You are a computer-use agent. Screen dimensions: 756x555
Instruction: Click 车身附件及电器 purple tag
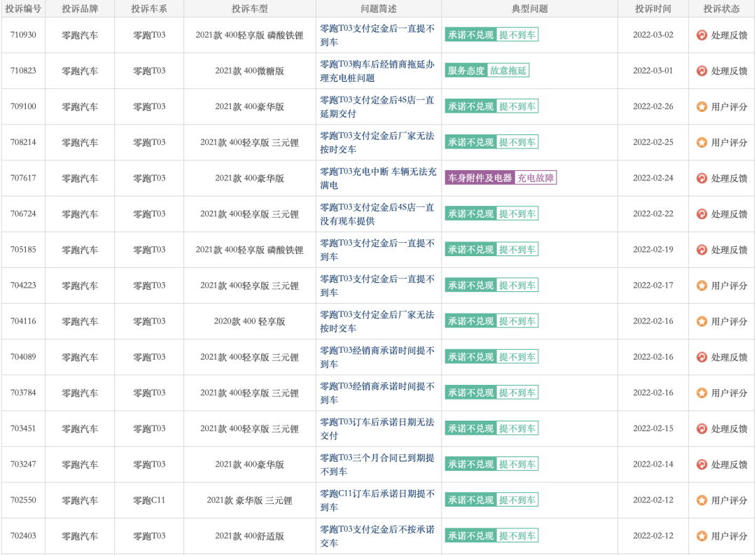[x=479, y=178]
